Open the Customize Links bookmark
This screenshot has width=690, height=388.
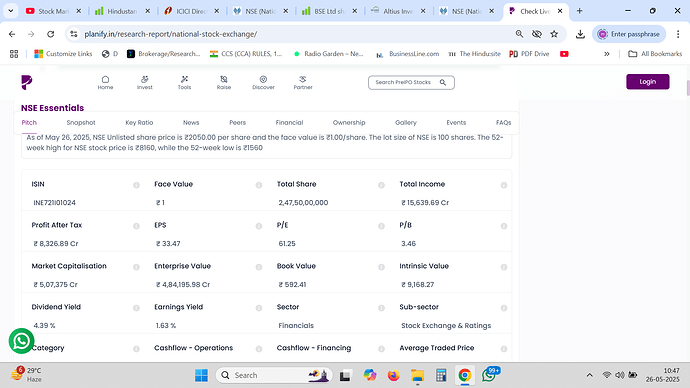[63, 54]
